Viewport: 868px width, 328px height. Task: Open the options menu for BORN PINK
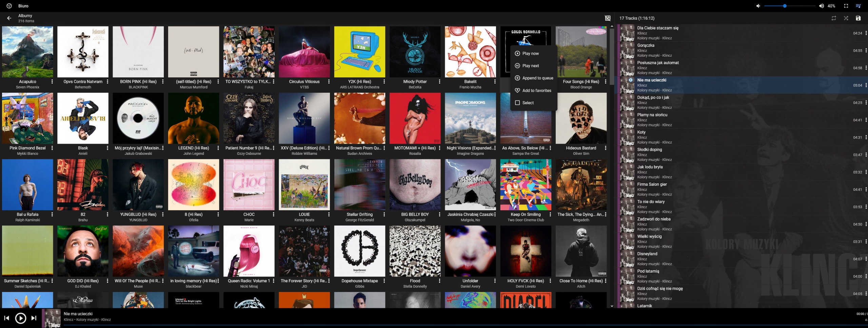tap(163, 81)
